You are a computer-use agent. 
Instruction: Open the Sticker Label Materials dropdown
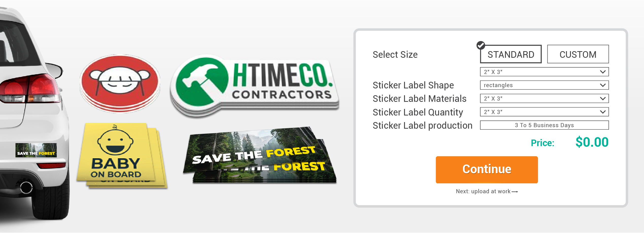coord(544,99)
